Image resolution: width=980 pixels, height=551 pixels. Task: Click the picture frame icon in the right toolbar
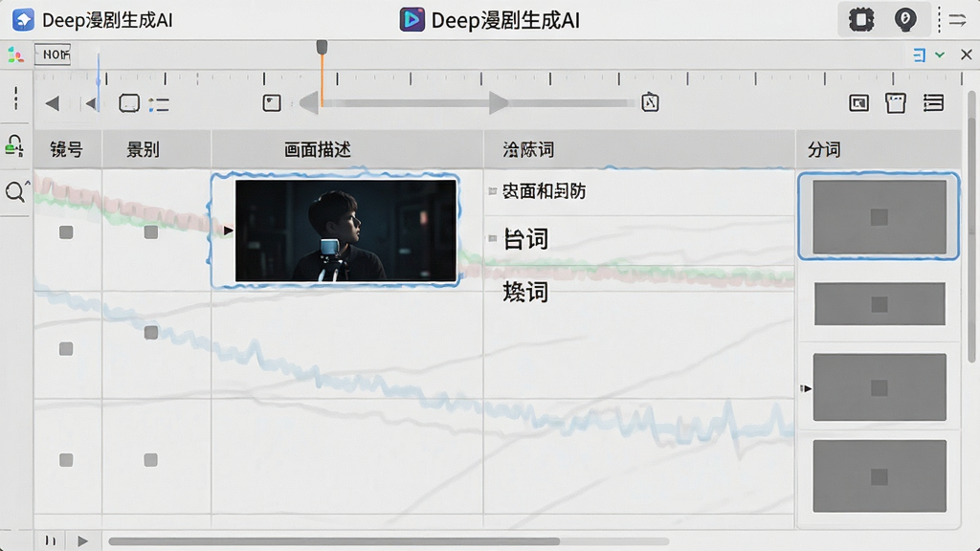pos(858,103)
